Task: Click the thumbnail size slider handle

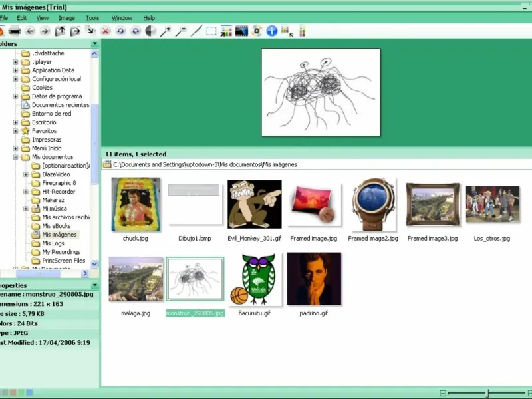Action: [487, 393]
